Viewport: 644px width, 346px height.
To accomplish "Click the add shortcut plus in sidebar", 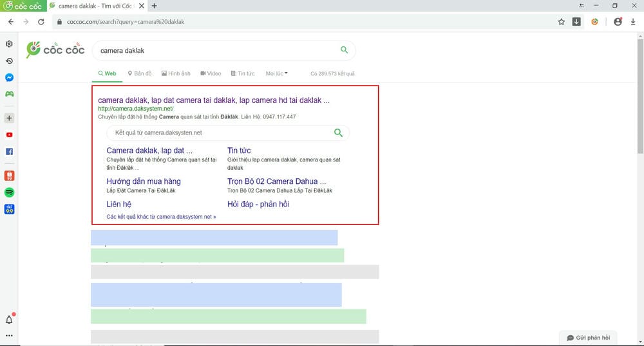I will [x=9, y=118].
